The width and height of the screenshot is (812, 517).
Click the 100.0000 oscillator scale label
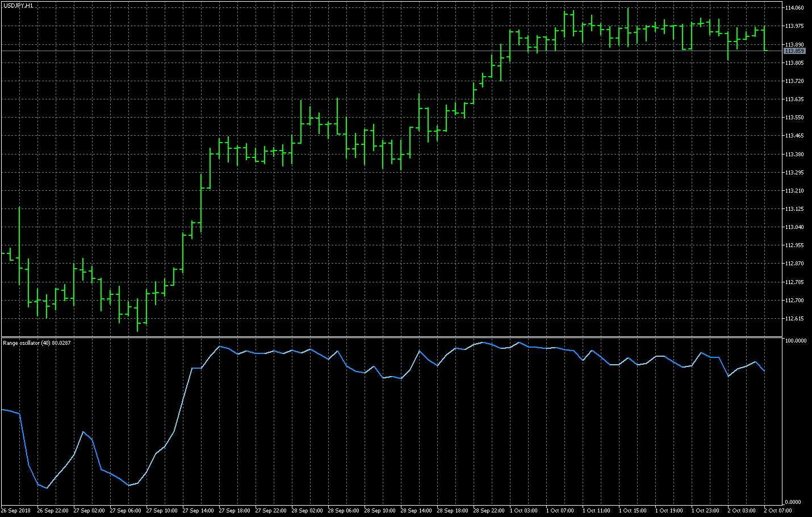[x=795, y=341]
